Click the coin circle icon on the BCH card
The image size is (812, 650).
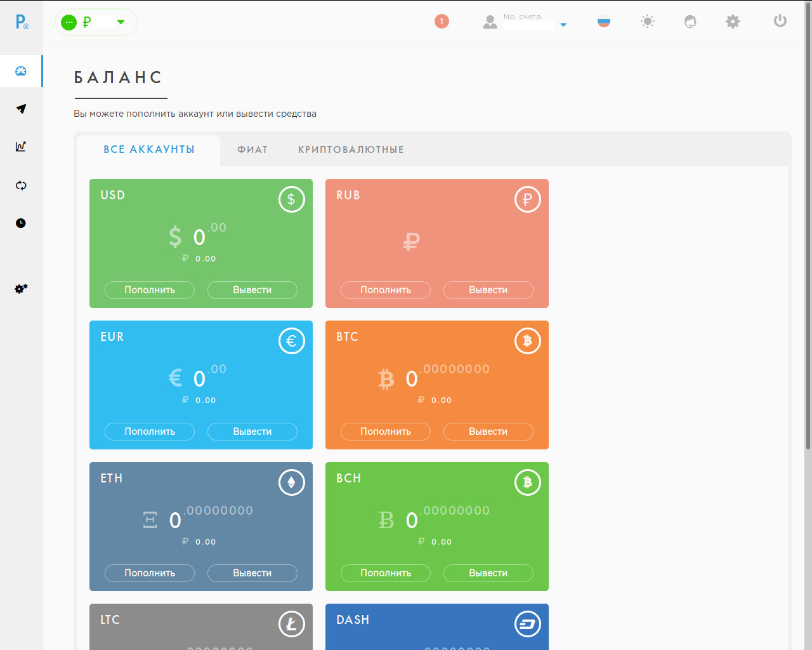[527, 482]
